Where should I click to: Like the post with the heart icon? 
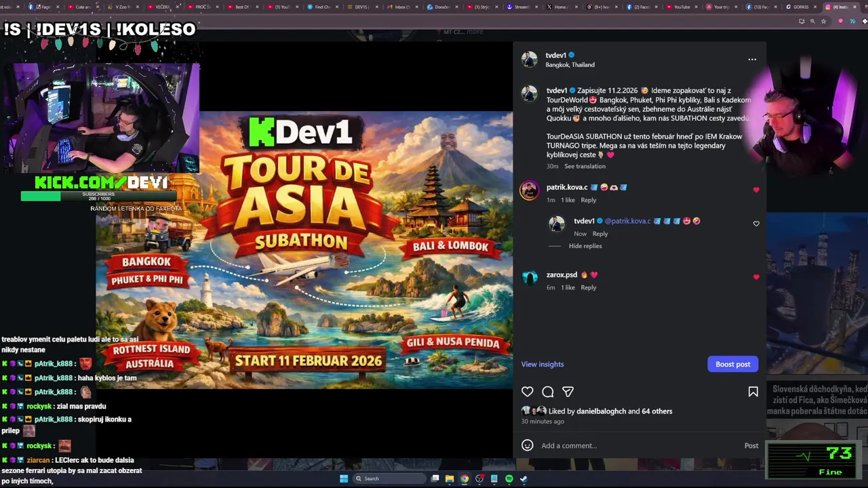(528, 392)
